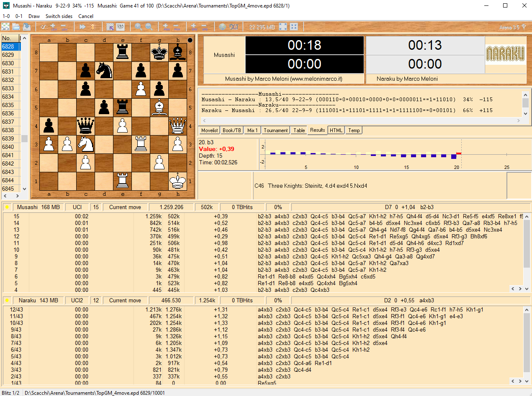532x396 pixels.
Task: Open the Cancel menu
Action: (x=86, y=16)
